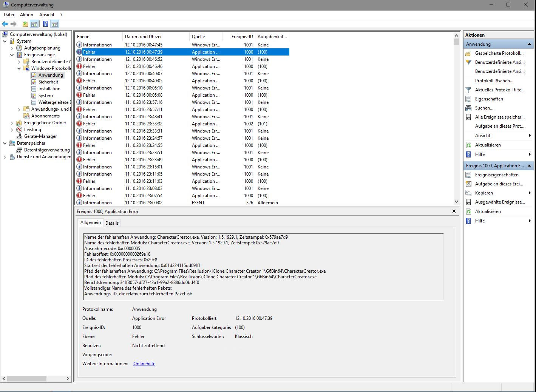This screenshot has height=392, width=536.
Task: Open the ? help menu
Action: click(x=61, y=15)
